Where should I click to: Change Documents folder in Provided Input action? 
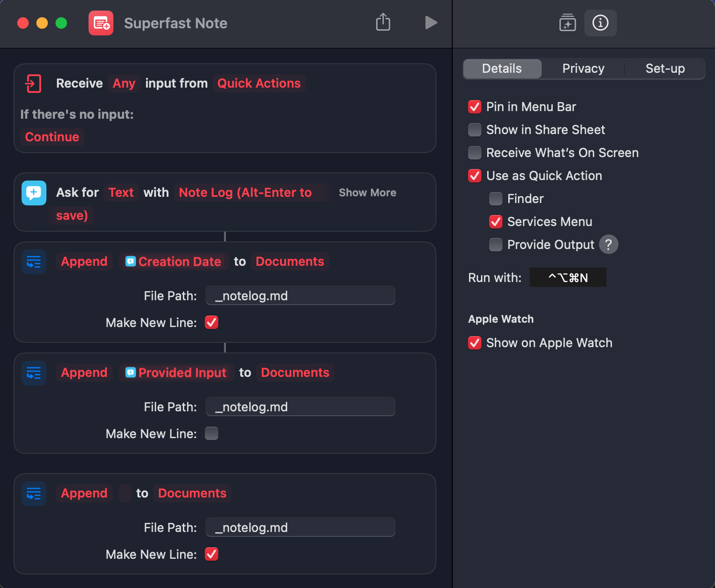tap(295, 373)
